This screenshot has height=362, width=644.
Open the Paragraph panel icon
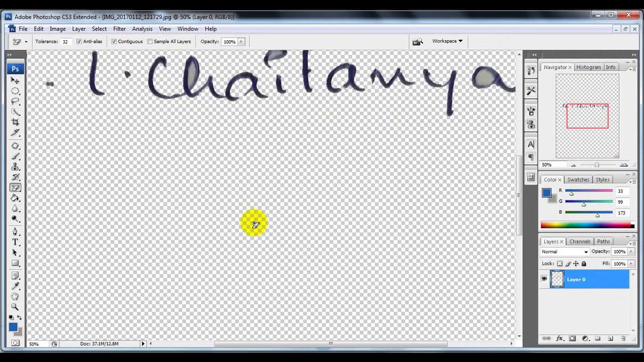[531, 157]
